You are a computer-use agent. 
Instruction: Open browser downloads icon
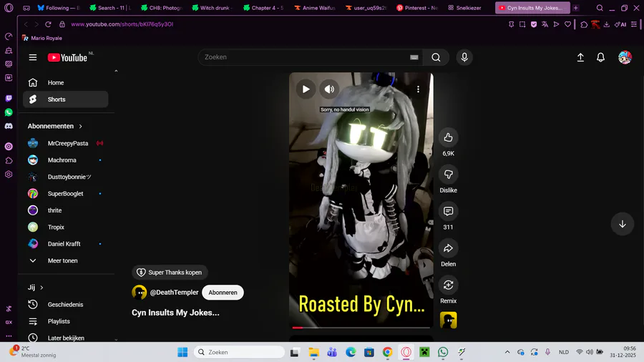tap(606, 24)
